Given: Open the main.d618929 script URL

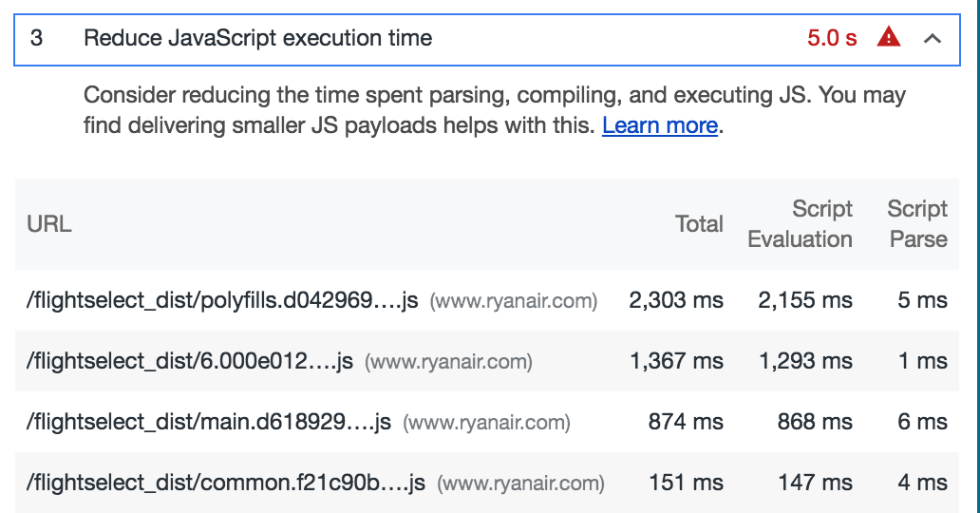Looking at the screenshot, I should pos(209,423).
